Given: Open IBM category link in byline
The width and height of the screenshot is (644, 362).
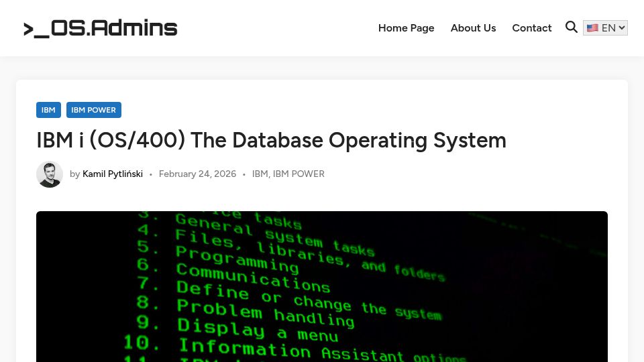Looking at the screenshot, I should [x=260, y=174].
